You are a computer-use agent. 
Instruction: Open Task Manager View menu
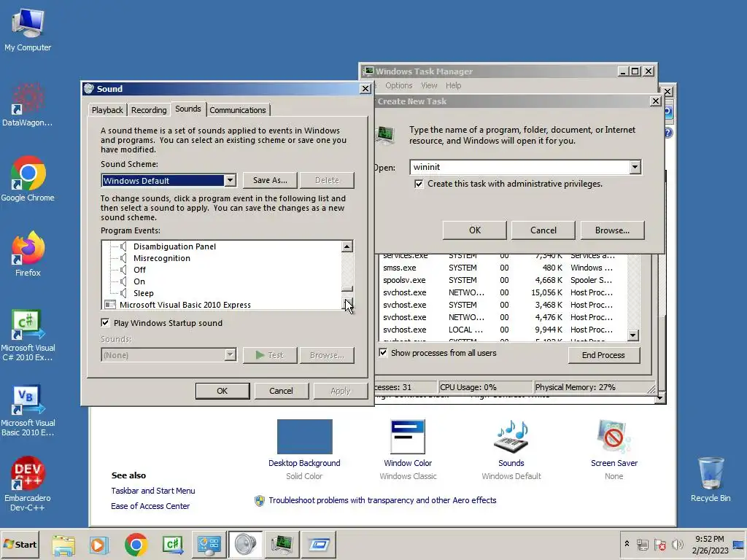point(429,85)
